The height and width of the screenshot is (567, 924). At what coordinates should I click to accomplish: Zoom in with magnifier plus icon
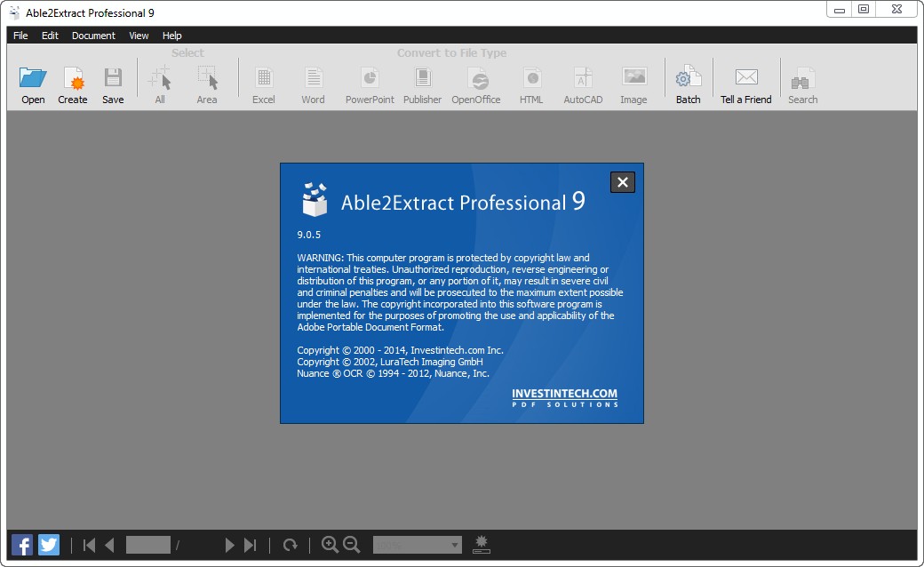point(330,545)
